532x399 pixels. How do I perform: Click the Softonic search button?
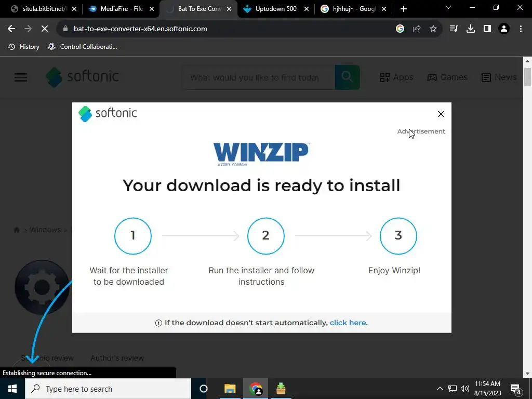[x=347, y=77]
